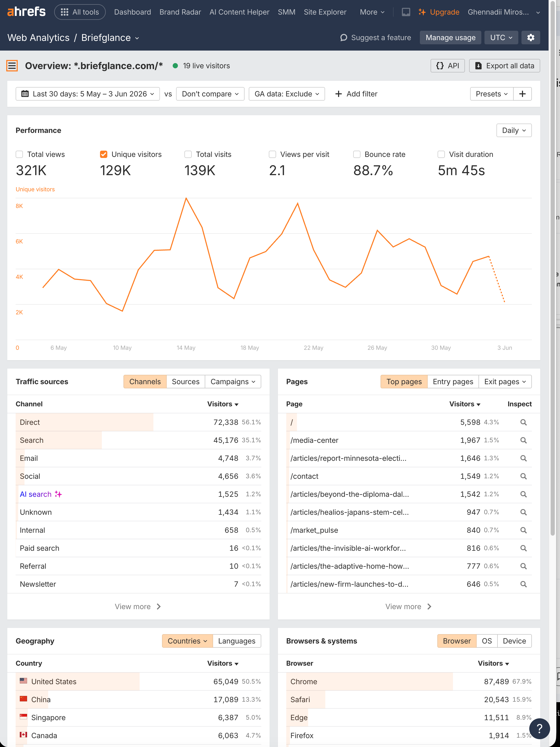Viewport: 560px width, 747px height.
Task: Click Export all data
Action: (x=504, y=65)
